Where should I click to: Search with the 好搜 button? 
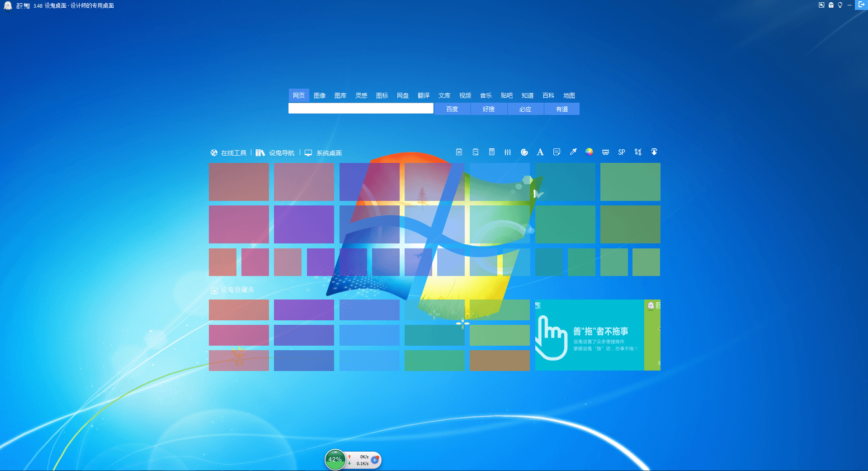489,109
